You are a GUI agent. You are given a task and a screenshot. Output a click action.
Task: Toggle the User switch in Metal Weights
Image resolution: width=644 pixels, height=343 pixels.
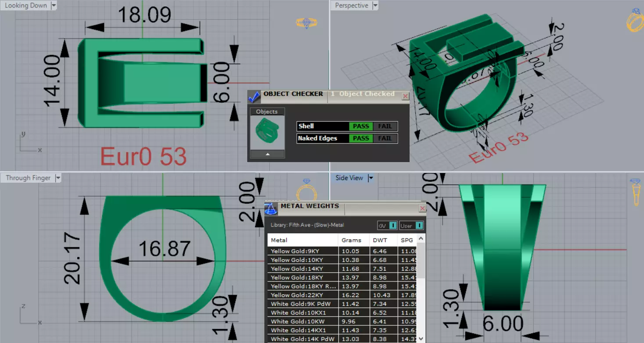(411, 225)
